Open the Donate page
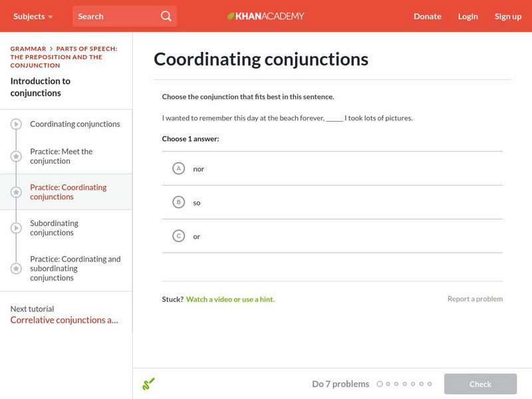This screenshot has width=532, height=399. click(x=427, y=16)
